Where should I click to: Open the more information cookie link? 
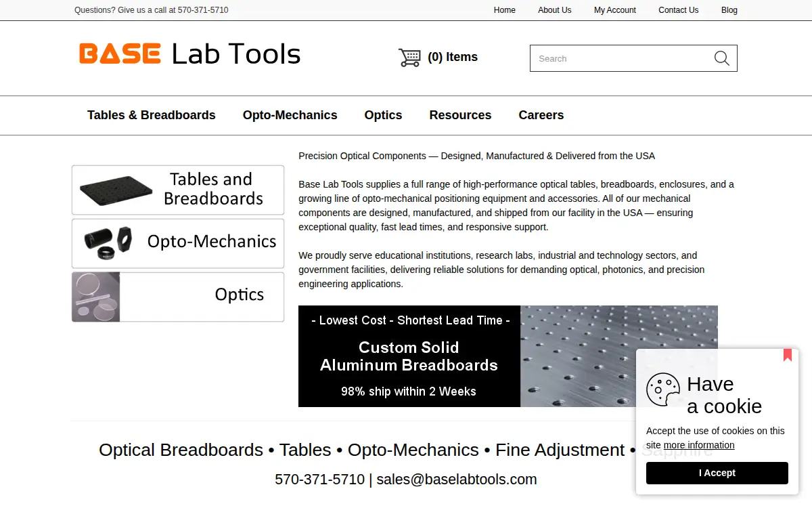699,445
